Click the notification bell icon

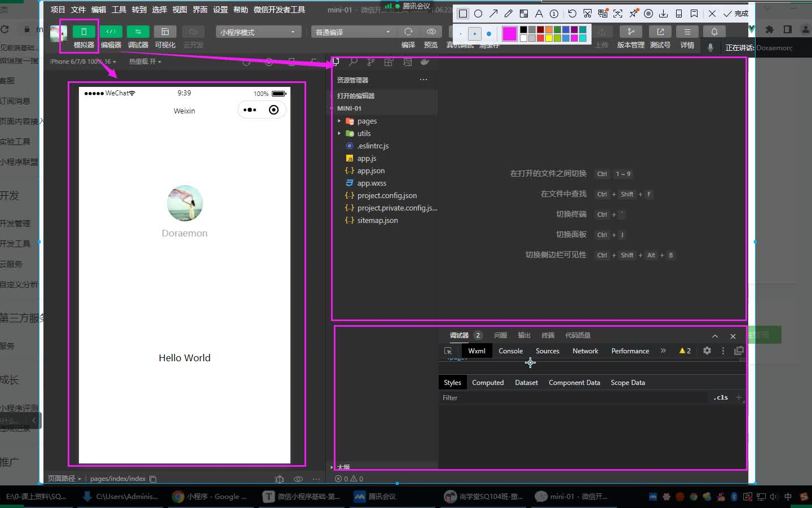[x=714, y=32]
